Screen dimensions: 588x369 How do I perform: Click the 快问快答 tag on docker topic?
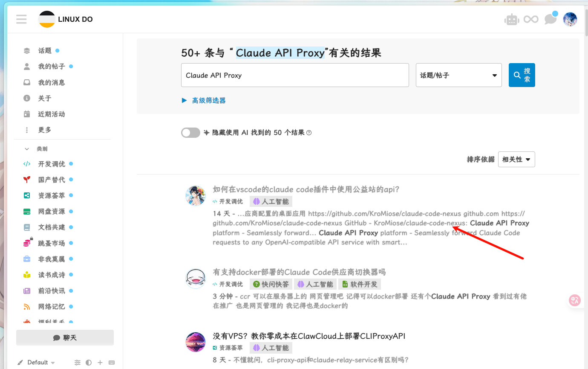(271, 284)
